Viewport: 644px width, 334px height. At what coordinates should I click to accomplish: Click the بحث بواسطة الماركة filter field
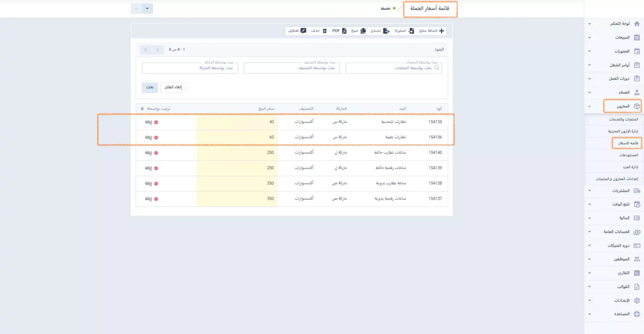pyautogui.click(x=190, y=68)
